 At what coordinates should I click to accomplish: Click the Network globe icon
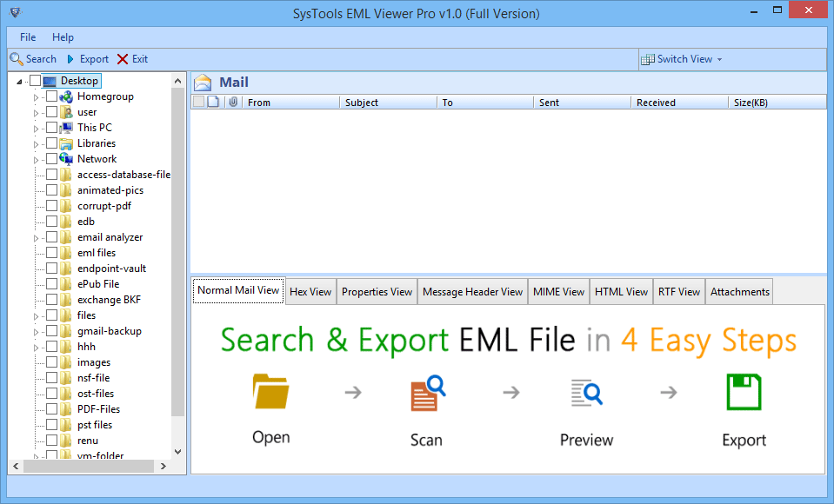click(66, 159)
